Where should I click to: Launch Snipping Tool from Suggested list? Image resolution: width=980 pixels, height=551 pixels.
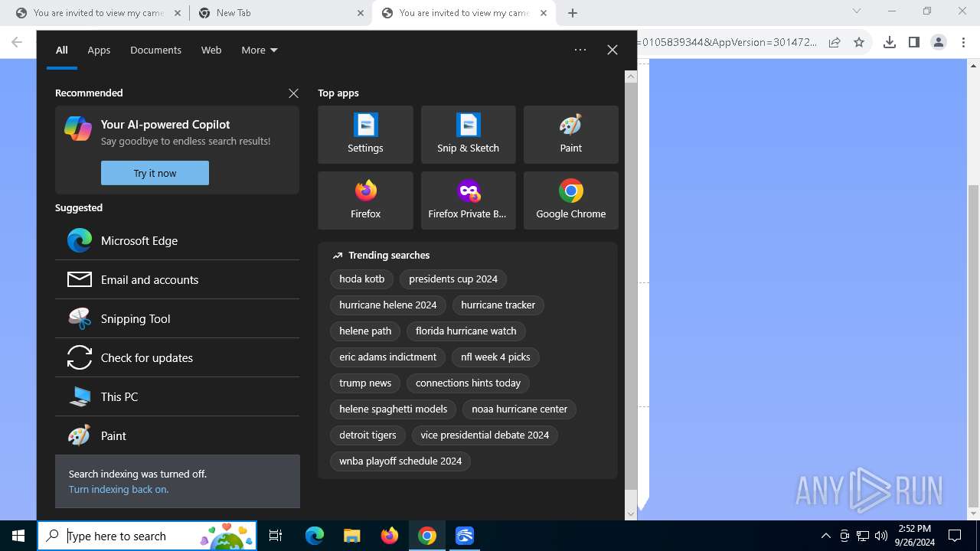177,318
